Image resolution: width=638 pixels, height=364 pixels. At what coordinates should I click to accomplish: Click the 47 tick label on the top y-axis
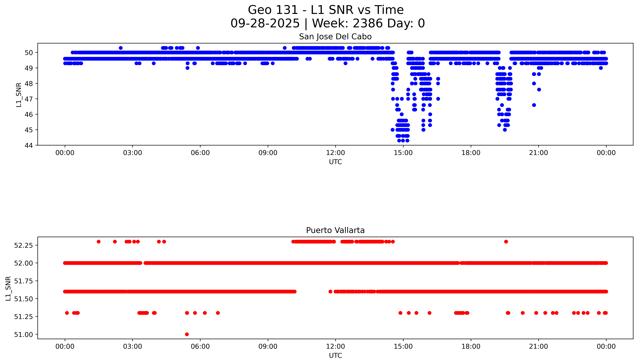coord(28,99)
